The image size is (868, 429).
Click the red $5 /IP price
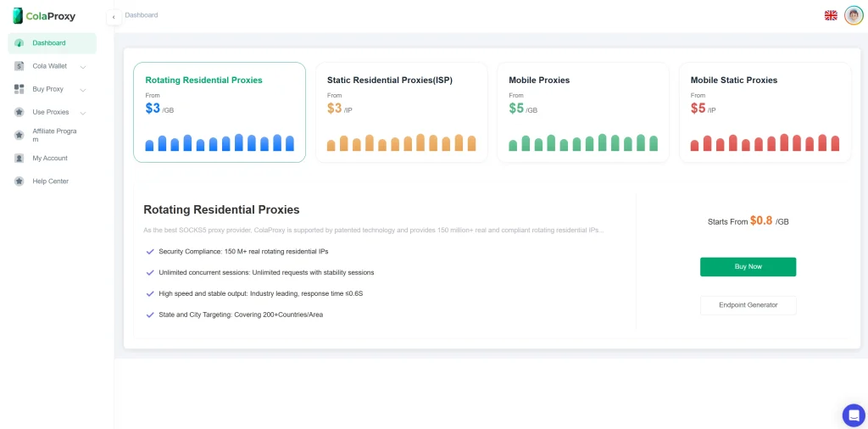click(704, 109)
